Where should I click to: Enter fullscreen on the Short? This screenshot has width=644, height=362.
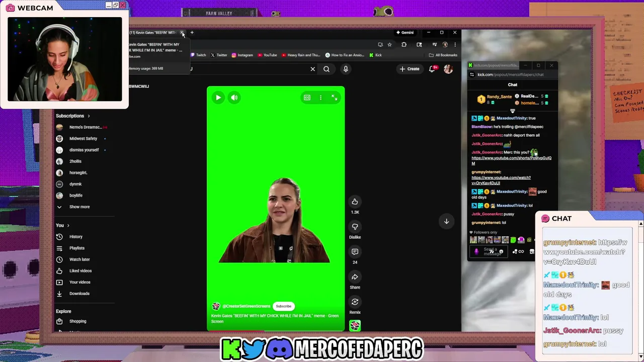click(334, 98)
